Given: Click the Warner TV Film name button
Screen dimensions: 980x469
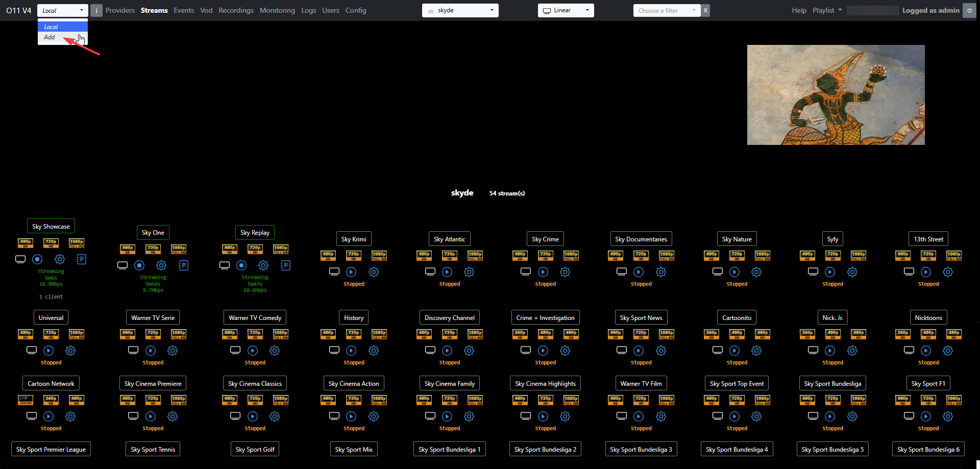Looking at the screenshot, I should tap(641, 383).
